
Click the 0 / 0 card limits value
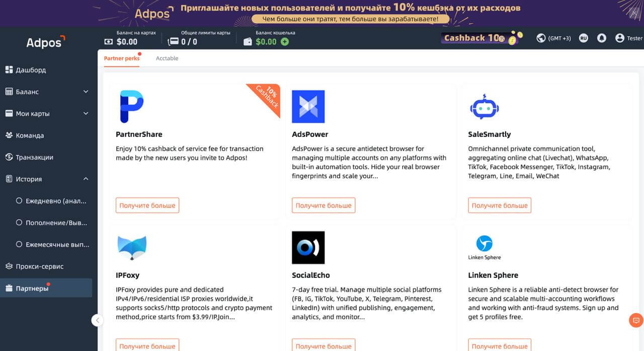pos(189,42)
